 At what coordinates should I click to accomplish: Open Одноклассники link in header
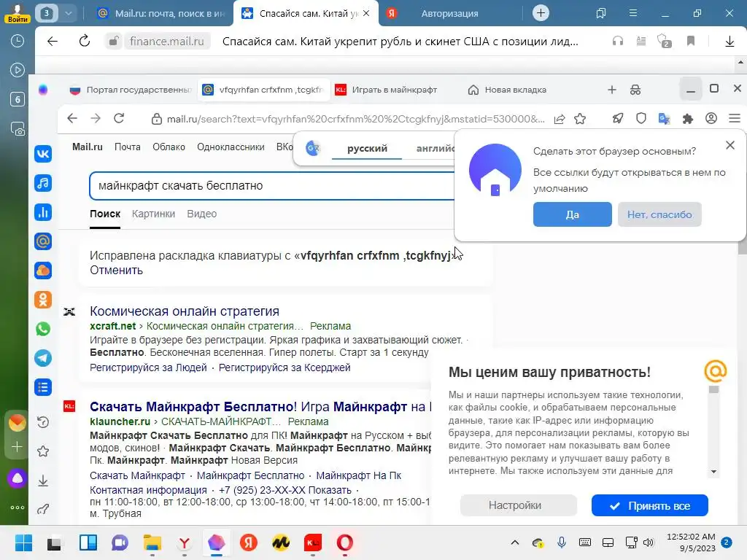231,147
